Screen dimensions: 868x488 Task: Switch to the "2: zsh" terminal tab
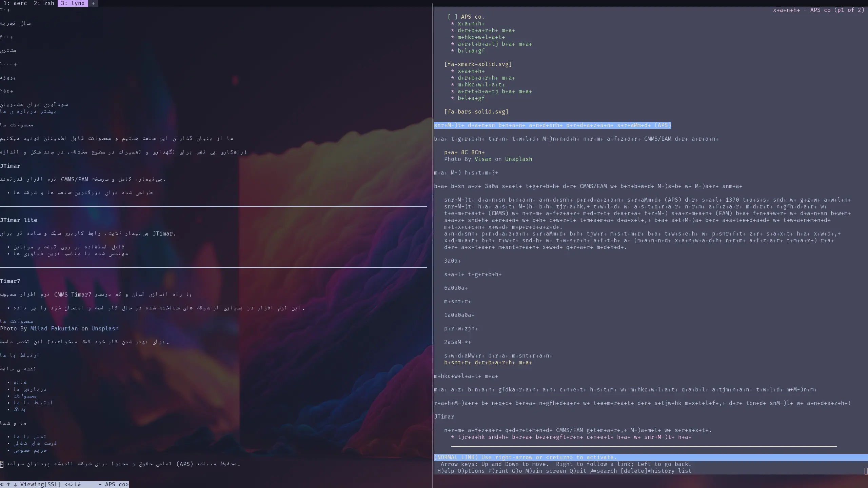point(44,3)
